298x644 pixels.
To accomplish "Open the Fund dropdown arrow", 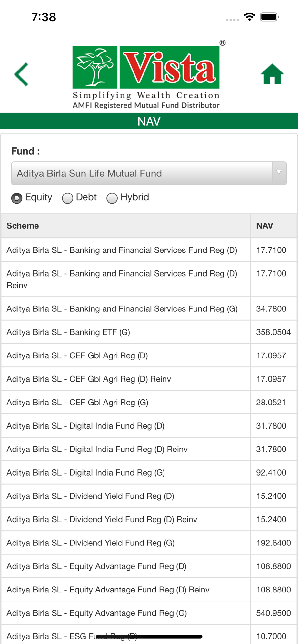I will (279, 173).
